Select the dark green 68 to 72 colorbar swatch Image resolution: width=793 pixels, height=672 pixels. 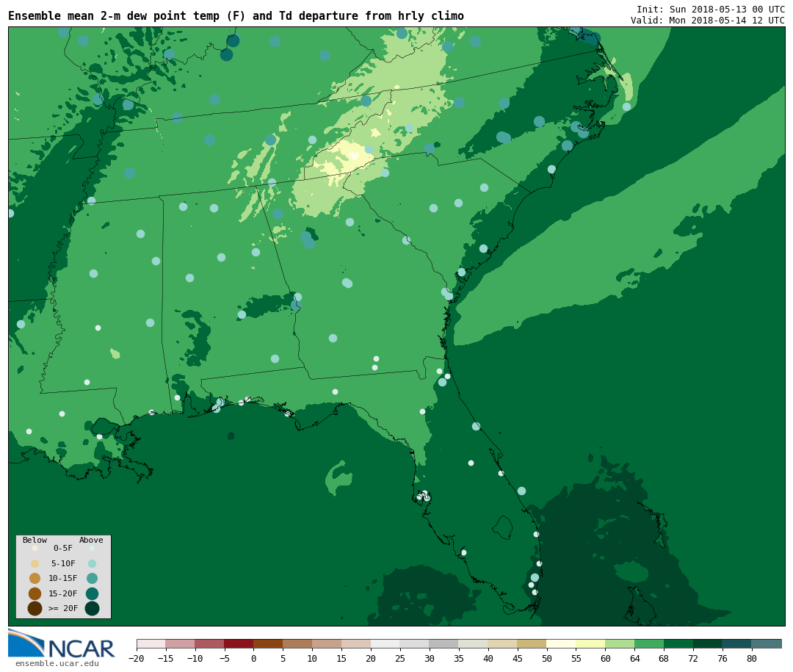(678, 643)
